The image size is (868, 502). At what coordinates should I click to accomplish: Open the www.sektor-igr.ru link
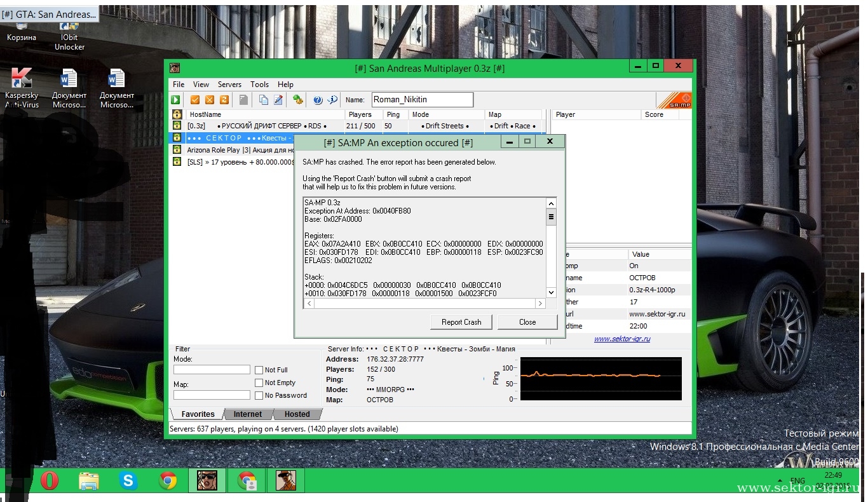(x=622, y=339)
